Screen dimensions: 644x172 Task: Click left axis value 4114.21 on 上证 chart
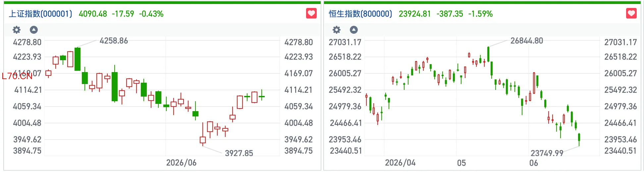tap(28, 90)
